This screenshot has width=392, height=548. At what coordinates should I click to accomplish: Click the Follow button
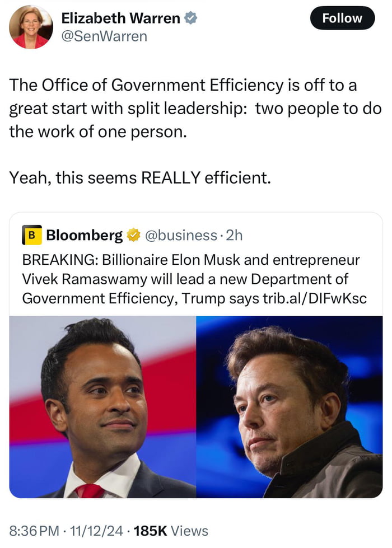click(342, 18)
